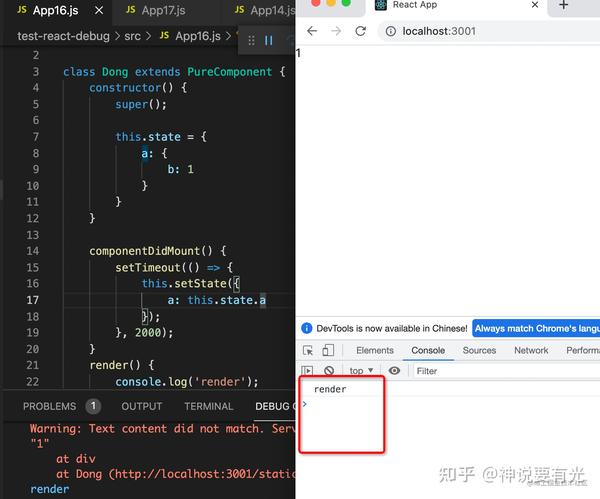Click the 2000 timeout value
The image size is (600, 499).
[x=148, y=332]
